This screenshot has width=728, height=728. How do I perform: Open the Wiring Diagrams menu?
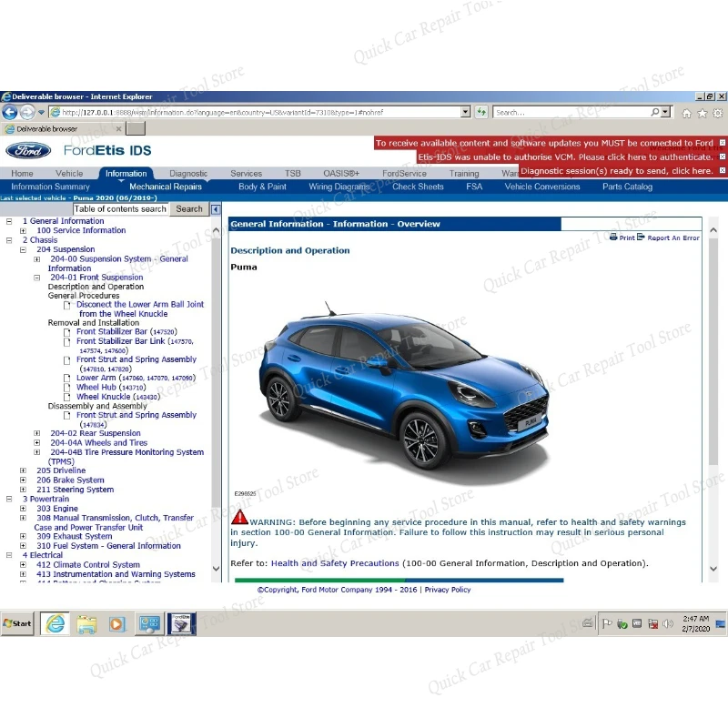339,187
